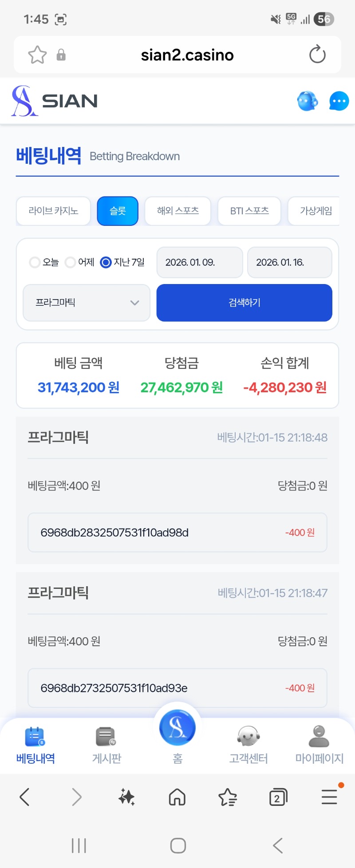The width and height of the screenshot is (355, 868).
Task: Select the 오늘 radio button
Action: [35, 263]
